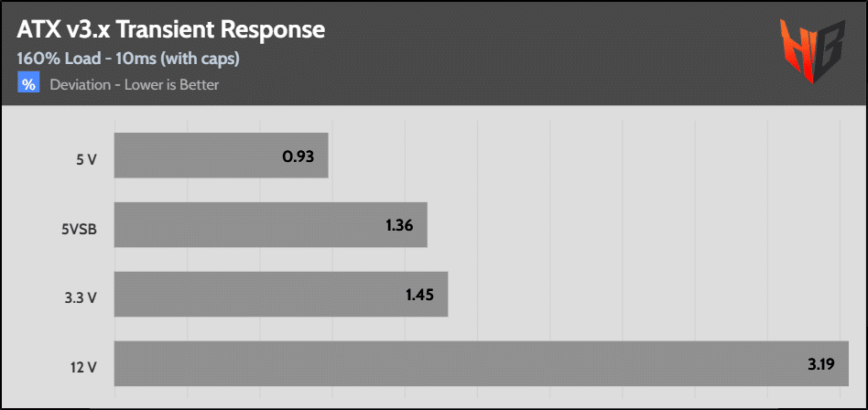Click the HB logo icon
Viewport: 868px width, 410px height.
click(813, 51)
